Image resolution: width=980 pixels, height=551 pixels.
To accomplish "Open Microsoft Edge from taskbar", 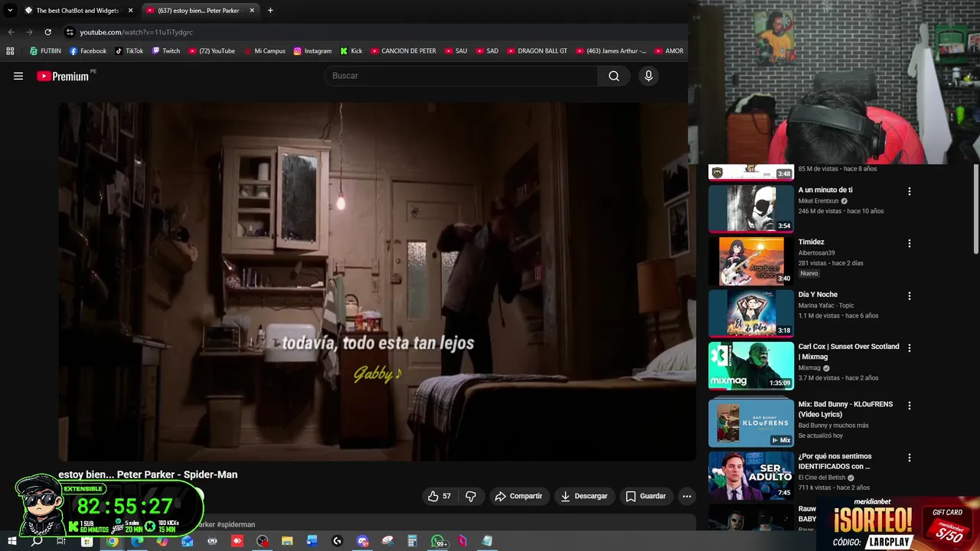I will [x=137, y=541].
